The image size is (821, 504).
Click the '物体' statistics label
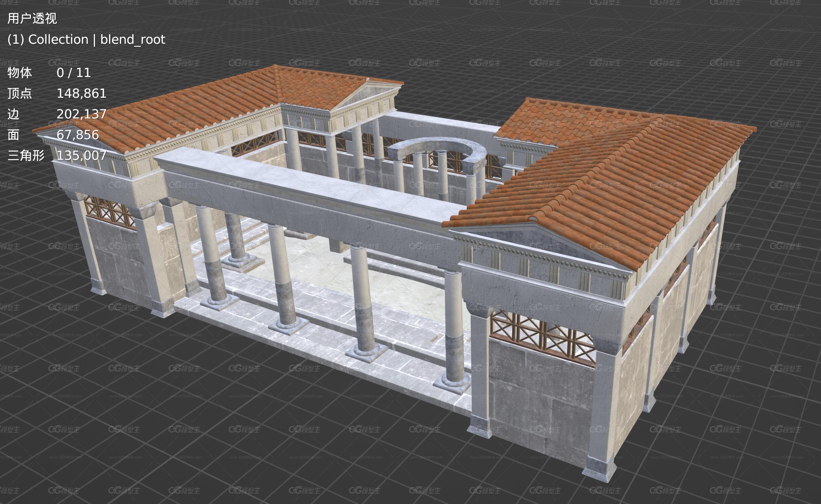point(20,73)
